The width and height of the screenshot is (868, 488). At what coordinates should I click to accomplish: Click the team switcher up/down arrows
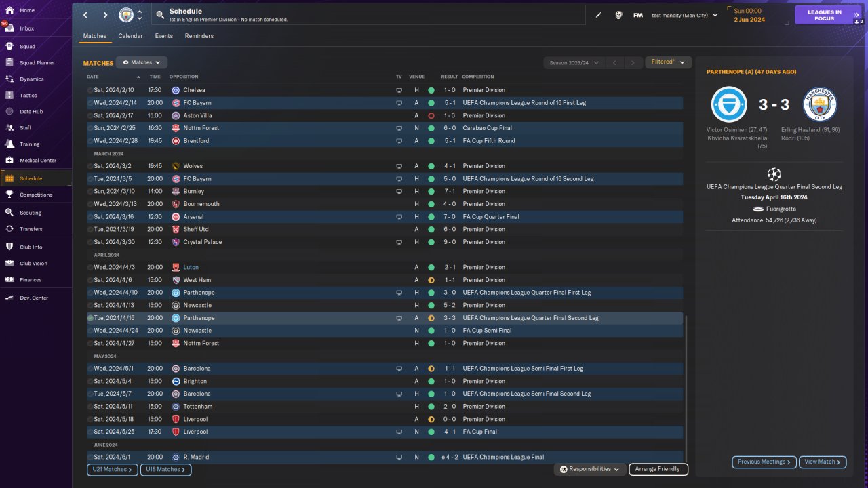[140, 15]
